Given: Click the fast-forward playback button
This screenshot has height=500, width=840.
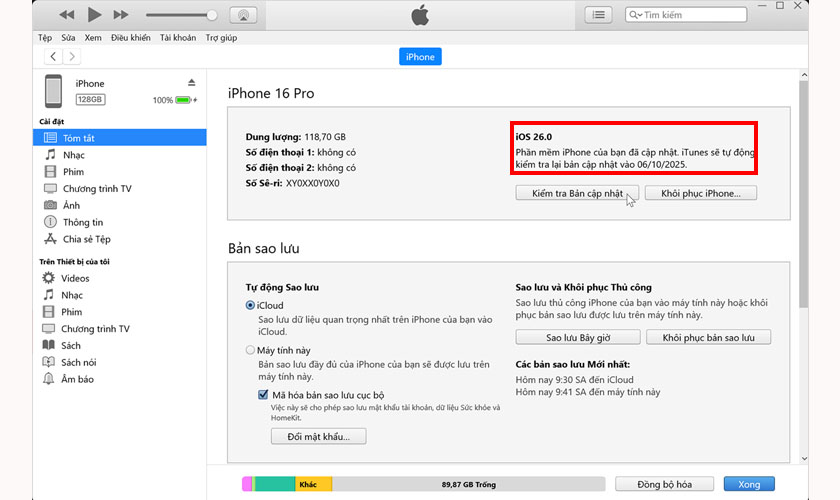Looking at the screenshot, I should pyautogui.click(x=121, y=15).
